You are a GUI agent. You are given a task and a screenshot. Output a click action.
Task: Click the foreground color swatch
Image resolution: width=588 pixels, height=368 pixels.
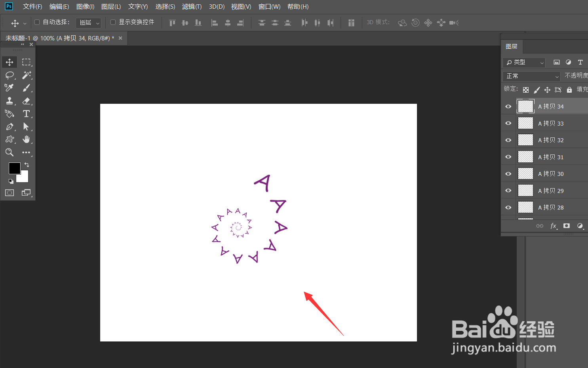click(x=15, y=168)
